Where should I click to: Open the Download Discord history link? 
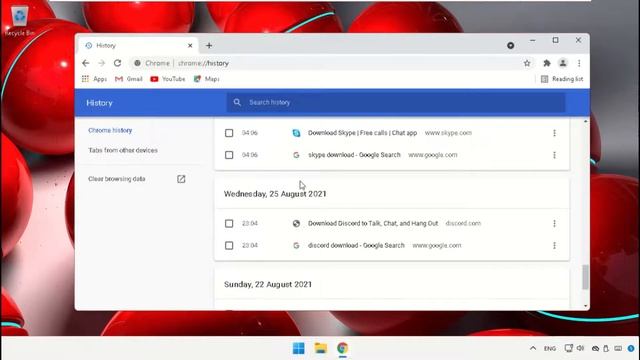click(373, 224)
